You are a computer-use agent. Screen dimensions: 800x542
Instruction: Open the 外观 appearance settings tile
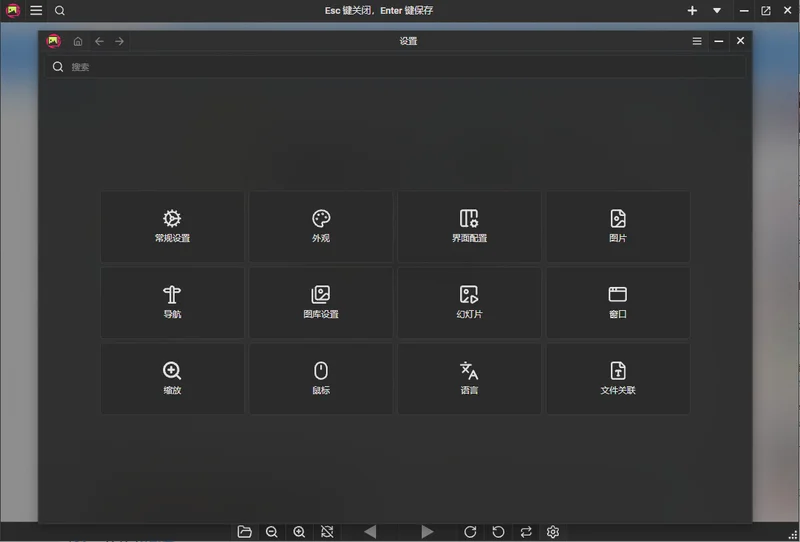(x=321, y=227)
